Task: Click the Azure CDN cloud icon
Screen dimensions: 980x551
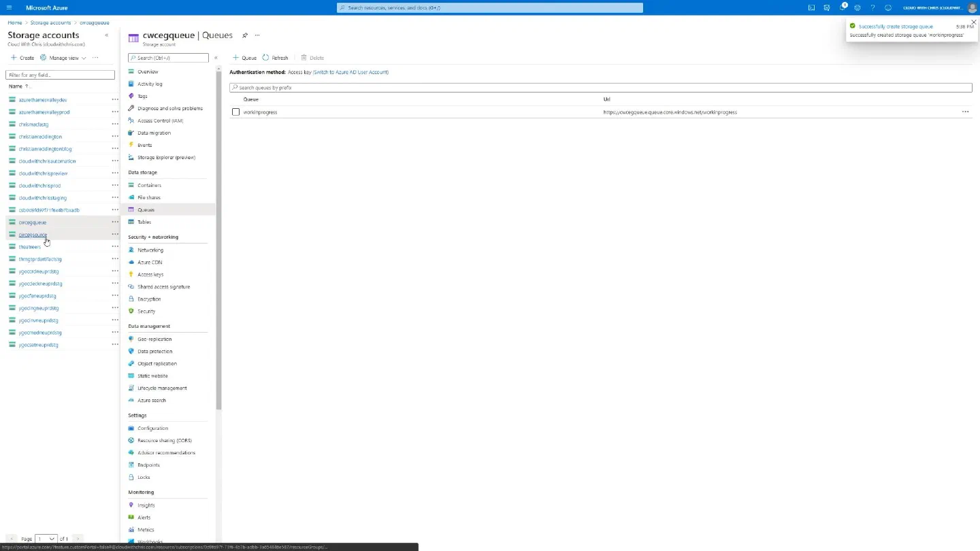Action: click(131, 262)
